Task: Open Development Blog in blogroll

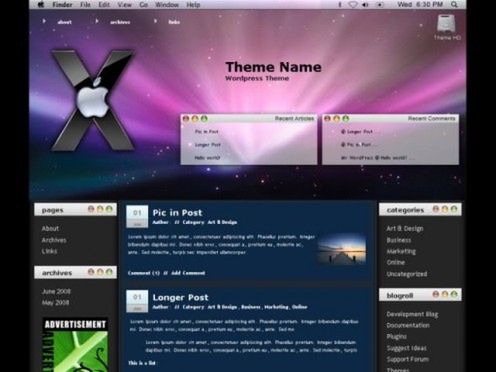Action: click(412, 314)
